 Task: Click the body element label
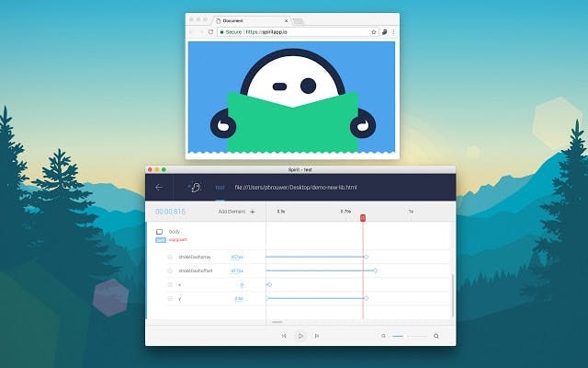tap(175, 232)
